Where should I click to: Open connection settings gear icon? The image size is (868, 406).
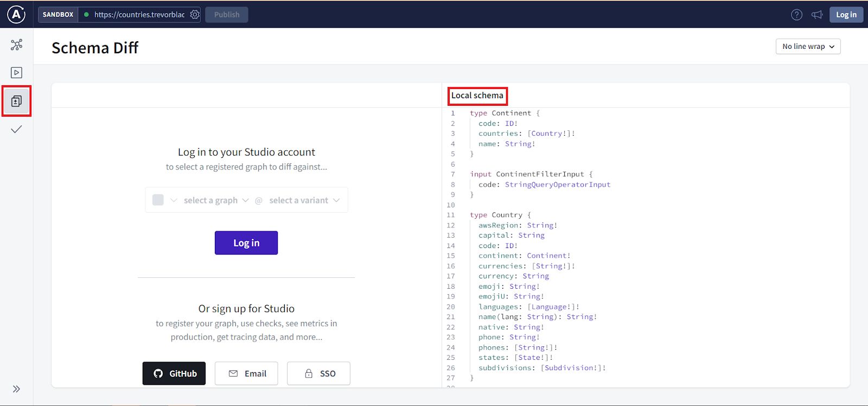(x=195, y=15)
